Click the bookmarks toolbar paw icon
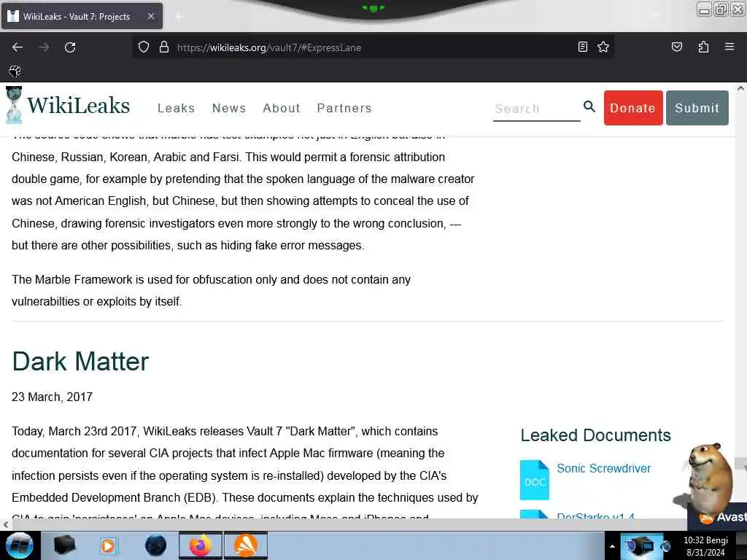Screen dimensions: 747x560 [15, 71]
